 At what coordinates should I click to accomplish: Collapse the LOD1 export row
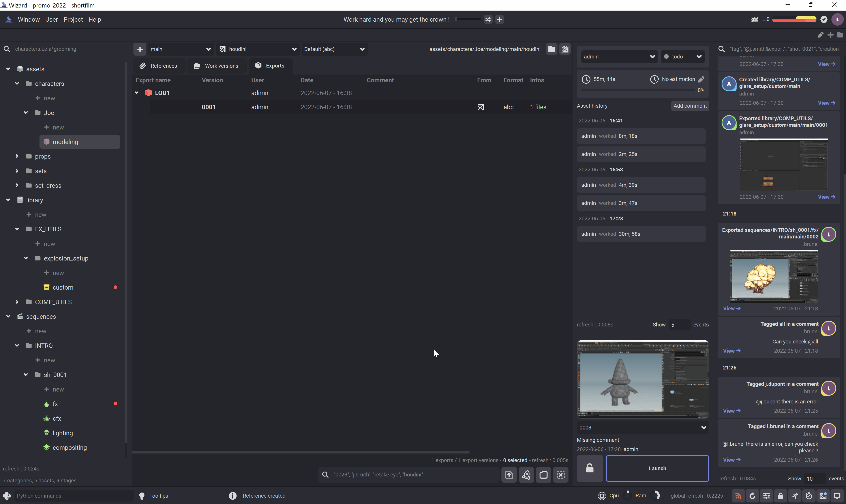coord(137,93)
